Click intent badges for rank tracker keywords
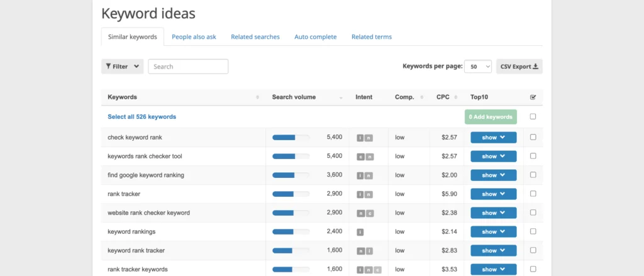Image resolution: width=644 pixels, height=276 pixels. tap(369, 270)
